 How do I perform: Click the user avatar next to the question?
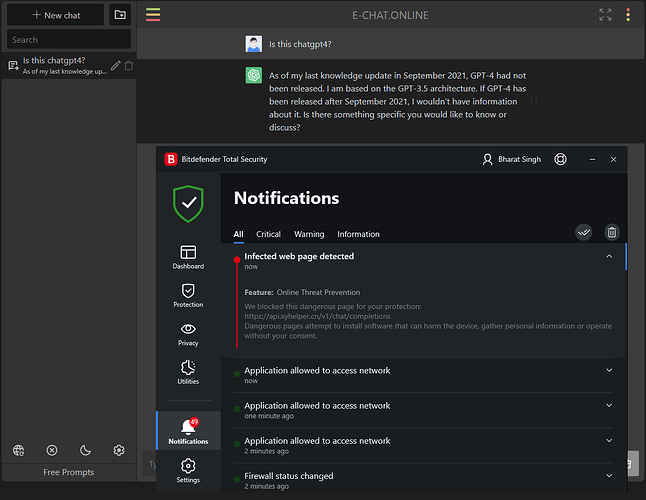[x=253, y=44]
